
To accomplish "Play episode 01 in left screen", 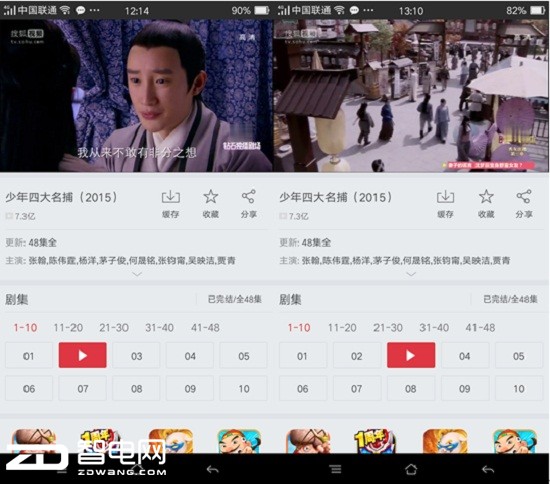I will pyautogui.click(x=29, y=356).
